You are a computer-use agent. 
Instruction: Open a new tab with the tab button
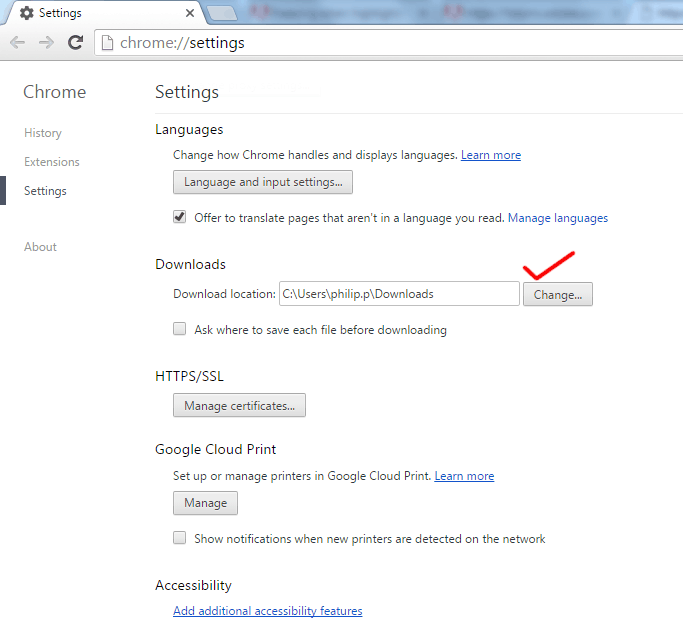pyautogui.click(x=222, y=14)
